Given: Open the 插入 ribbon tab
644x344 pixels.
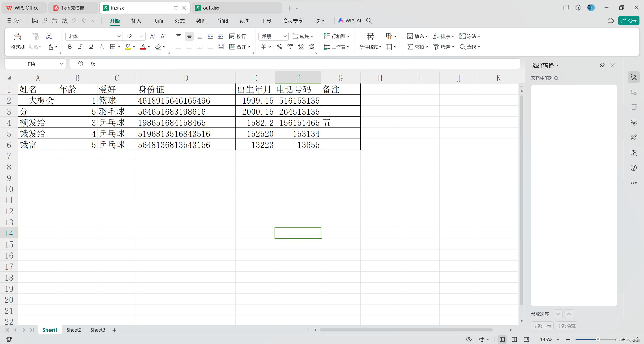Looking at the screenshot, I should pyautogui.click(x=136, y=21).
